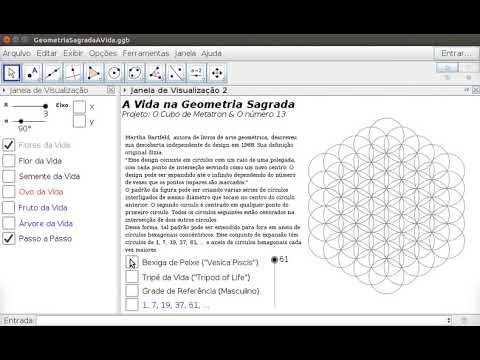The width and height of the screenshot is (480, 360).
Task: Check the Tripé da Vida checkbox
Action: pyautogui.click(x=132, y=277)
